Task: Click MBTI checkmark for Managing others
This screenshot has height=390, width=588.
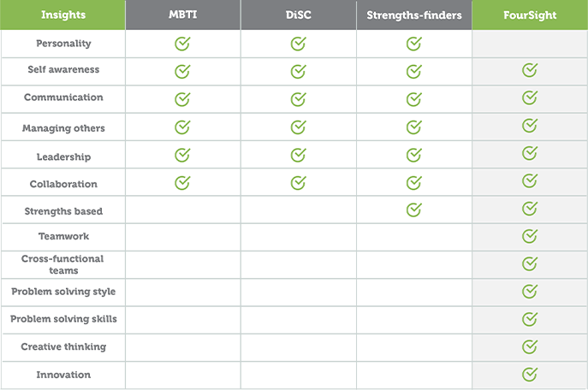Action: (x=182, y=127)
